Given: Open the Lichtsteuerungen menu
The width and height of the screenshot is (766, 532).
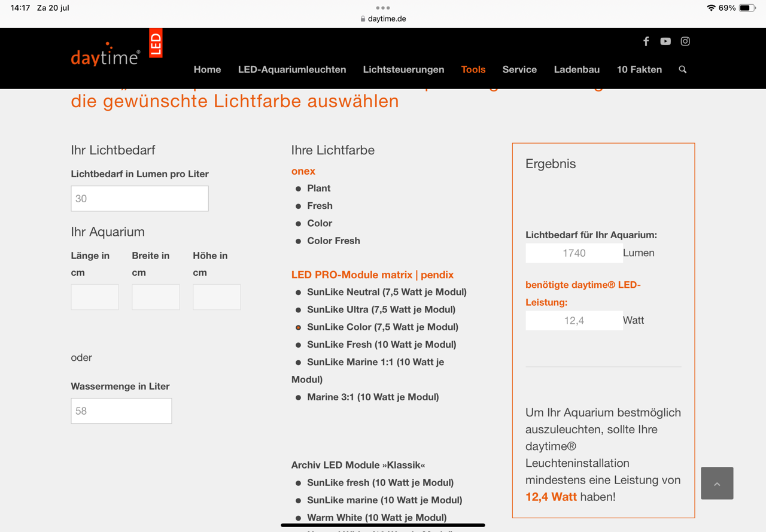Looking at the screenshot, I should 403,69.
